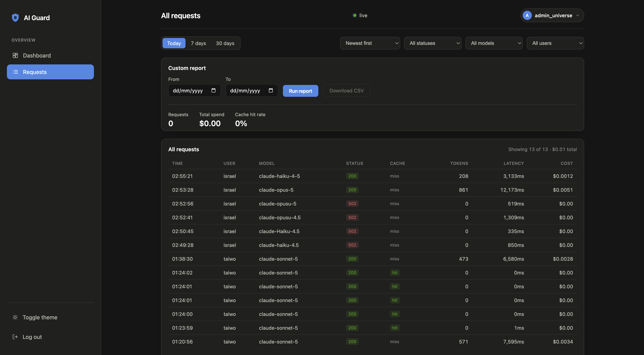Click the hit cache badge at 01:24:00

click(395, 314)
